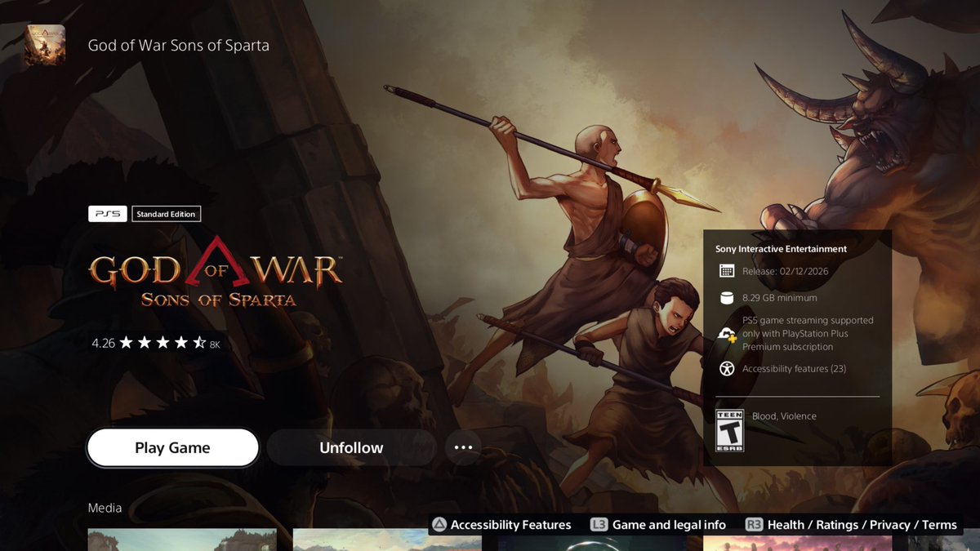
Task: Click the Play Game button
Action: [172, 448]
